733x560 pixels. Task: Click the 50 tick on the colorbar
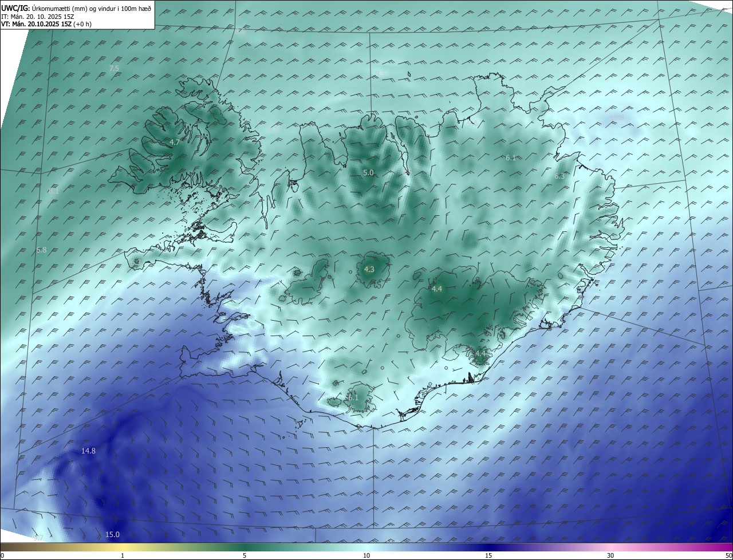click(728, 555)
